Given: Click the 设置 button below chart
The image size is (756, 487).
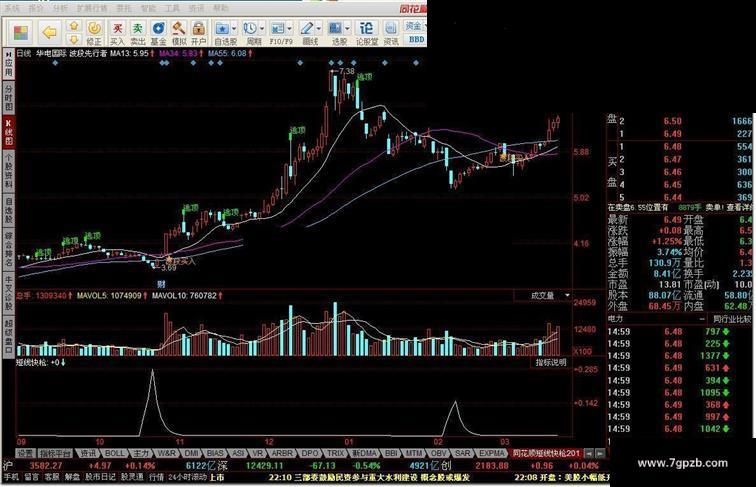Looking at the screenshot, I should pyautogui.click(x=25, y=453).
